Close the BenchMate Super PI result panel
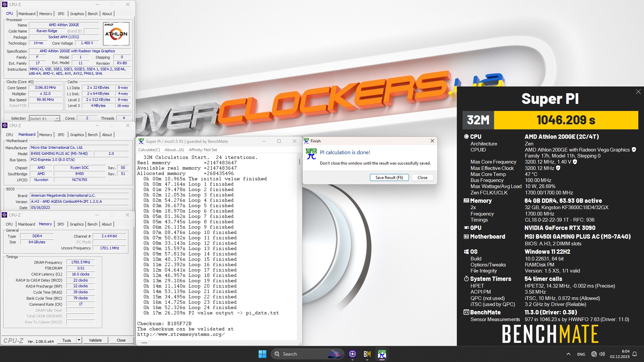Image resolution: width=644 pixels, height=362 pixels. point(638,92)
